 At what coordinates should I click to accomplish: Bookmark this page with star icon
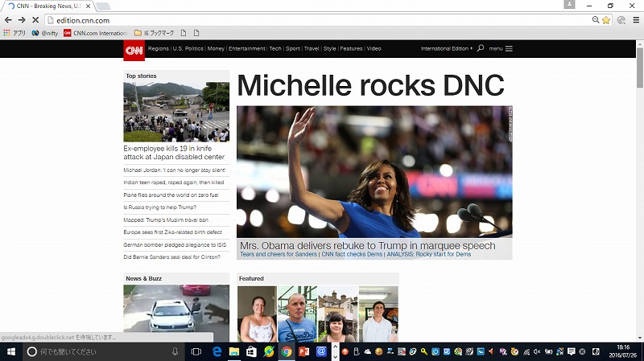pyautogui.click(x=606, y=20)
